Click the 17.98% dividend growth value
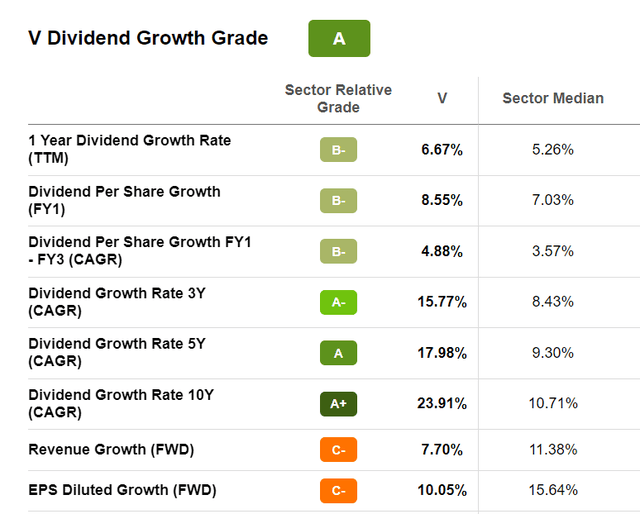This screenshot has width=640, height=514. pos(442,353)
